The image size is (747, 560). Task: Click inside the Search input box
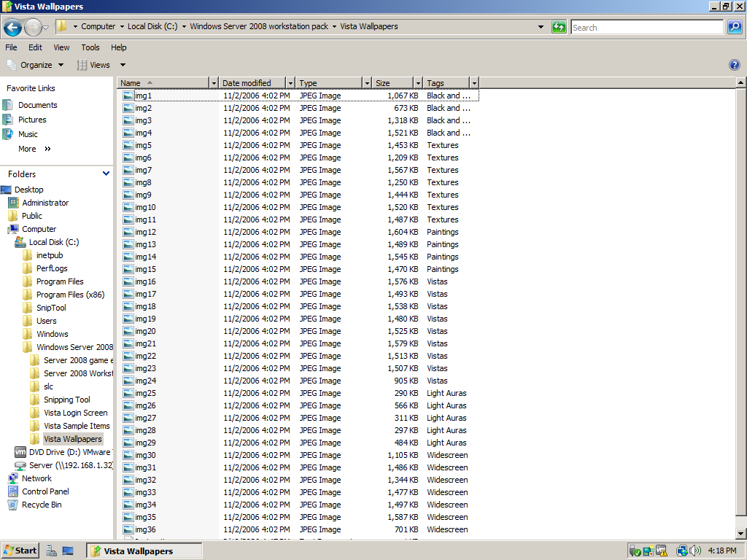coord(646,27)
